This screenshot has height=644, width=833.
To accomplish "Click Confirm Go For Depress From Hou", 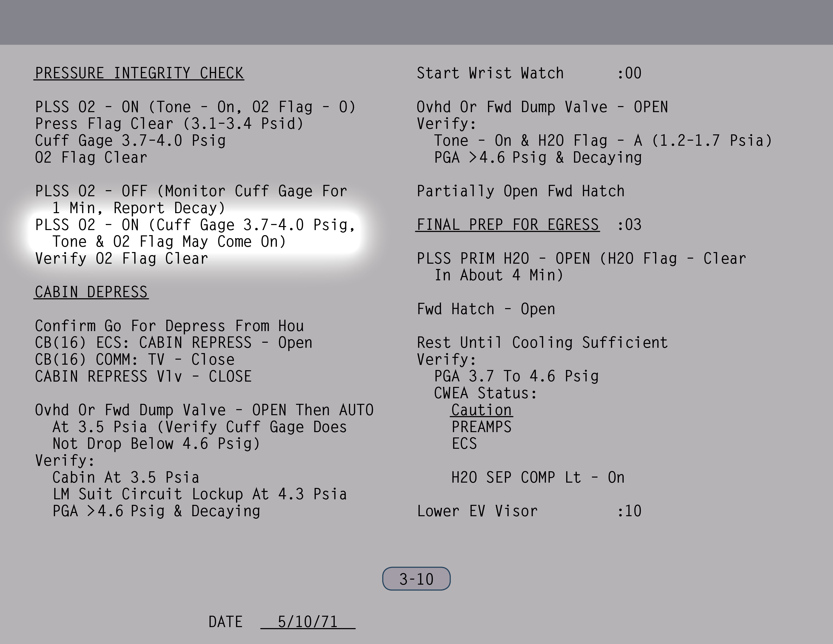I will click(x=169, y=326).
